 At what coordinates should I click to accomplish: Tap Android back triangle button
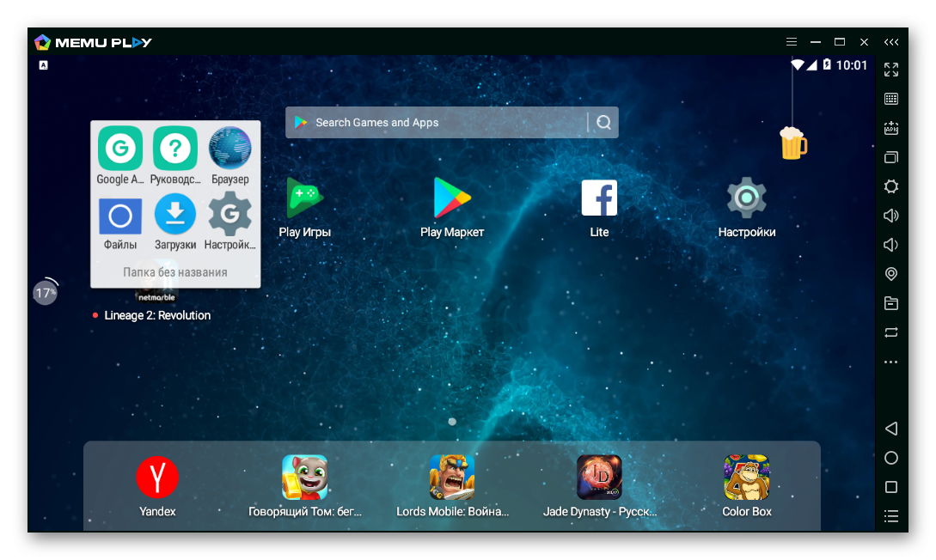(x=891, y=429)
